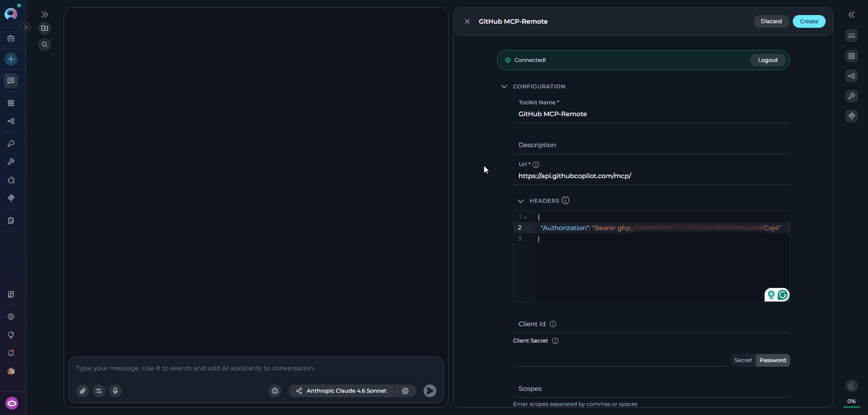This screenshot has height=415, width=868.
Task: Open the report icon above the settings gear
Action: [x=11, y=294]
